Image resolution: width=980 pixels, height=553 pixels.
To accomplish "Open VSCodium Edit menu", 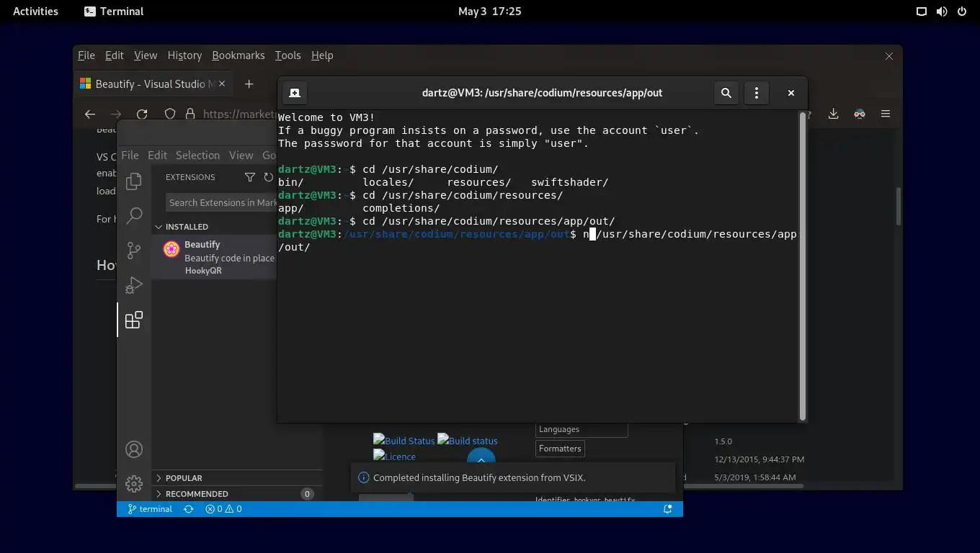I will tap(157, 155).
